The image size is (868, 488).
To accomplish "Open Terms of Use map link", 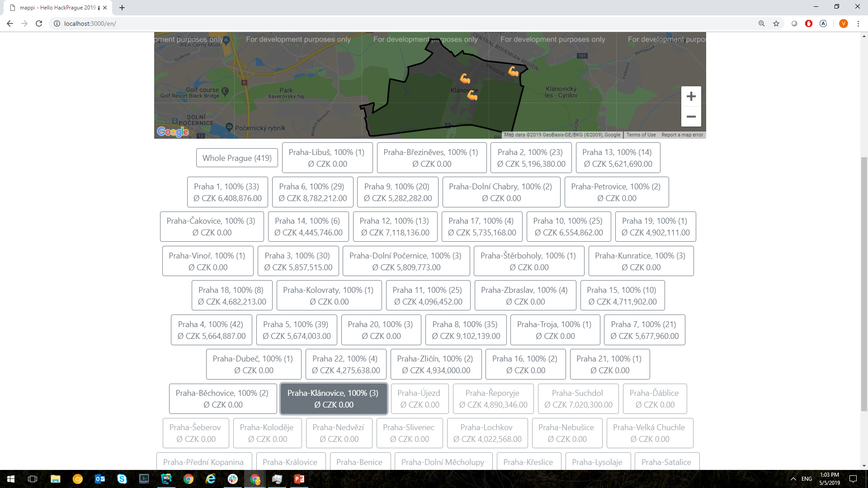I will (641, 135).
